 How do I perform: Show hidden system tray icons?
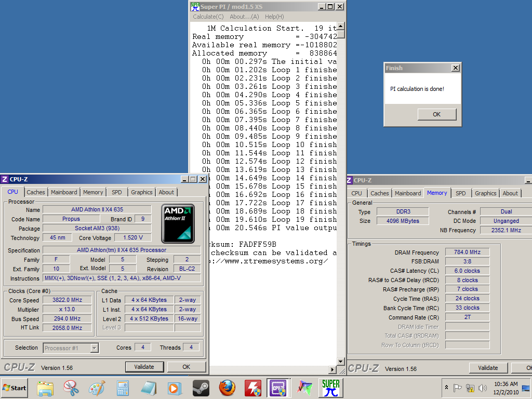point(446,388)
